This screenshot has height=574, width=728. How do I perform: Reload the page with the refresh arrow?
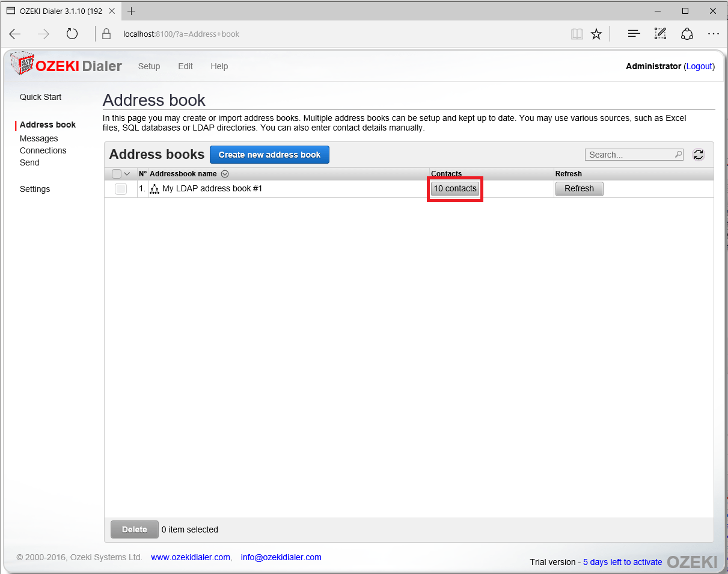point(72,34)
